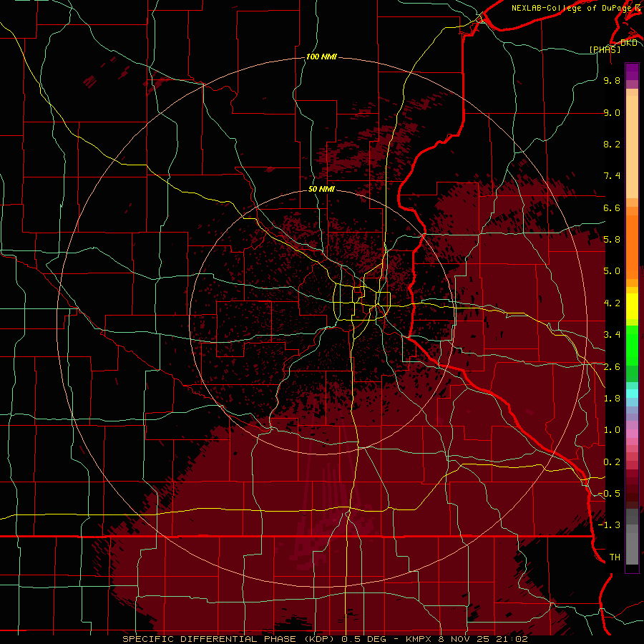Click the yellow band of the color scale
This screenshot has width=644, height=644.
[632, 306]
